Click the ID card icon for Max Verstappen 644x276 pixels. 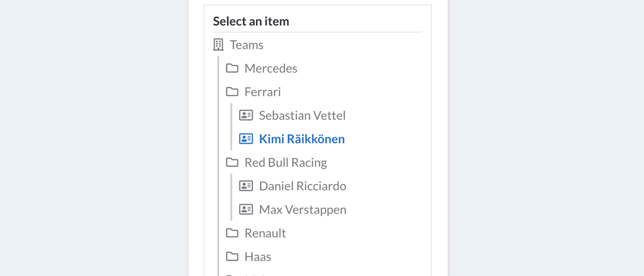(246, 209)
